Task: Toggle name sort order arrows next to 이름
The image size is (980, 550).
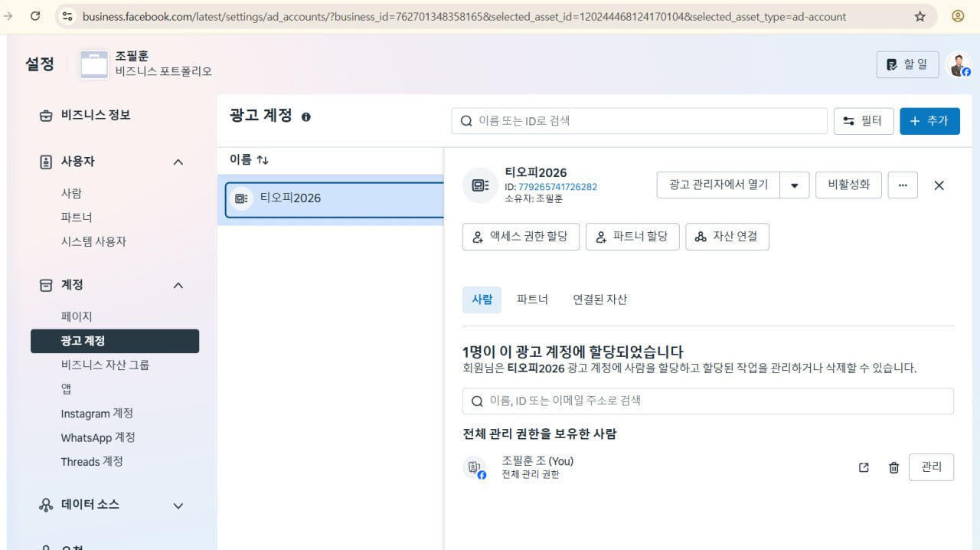Action: (x=263, y=160)
